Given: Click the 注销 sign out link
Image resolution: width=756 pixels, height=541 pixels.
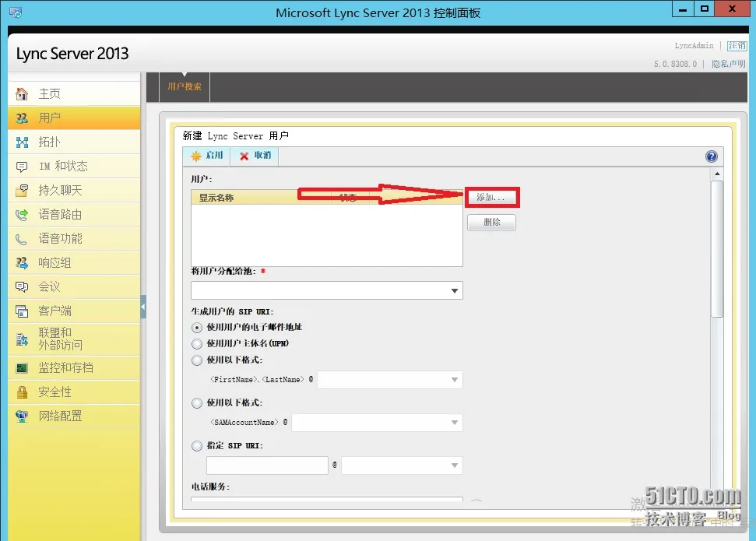Looking at the screenshot, I should [737, 46].
